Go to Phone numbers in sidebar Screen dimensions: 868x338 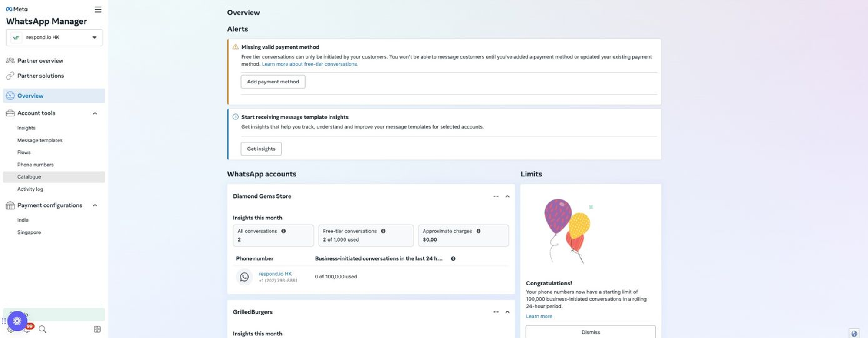(36, 165)
